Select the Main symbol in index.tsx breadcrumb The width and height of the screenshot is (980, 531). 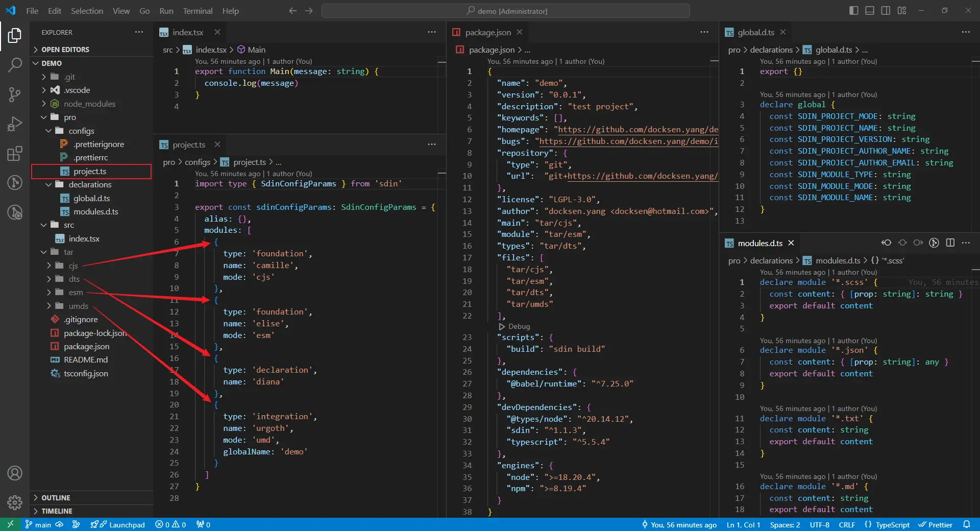coord(251,50)
